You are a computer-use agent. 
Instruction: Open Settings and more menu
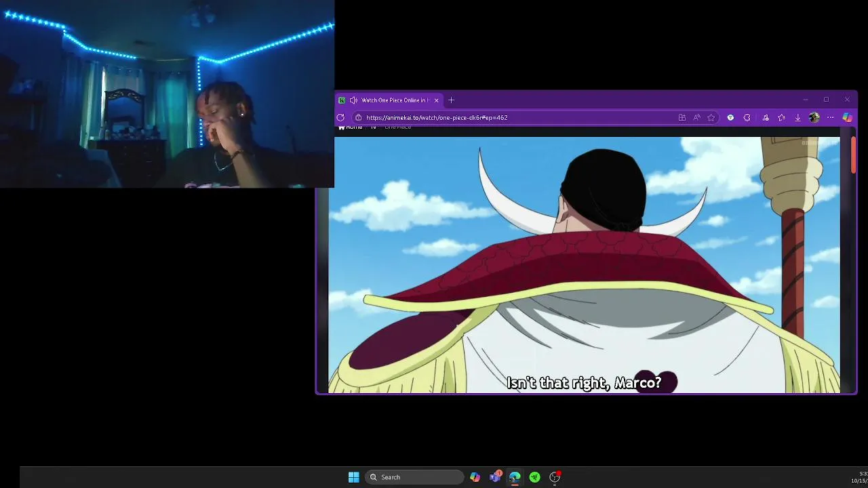830,117
